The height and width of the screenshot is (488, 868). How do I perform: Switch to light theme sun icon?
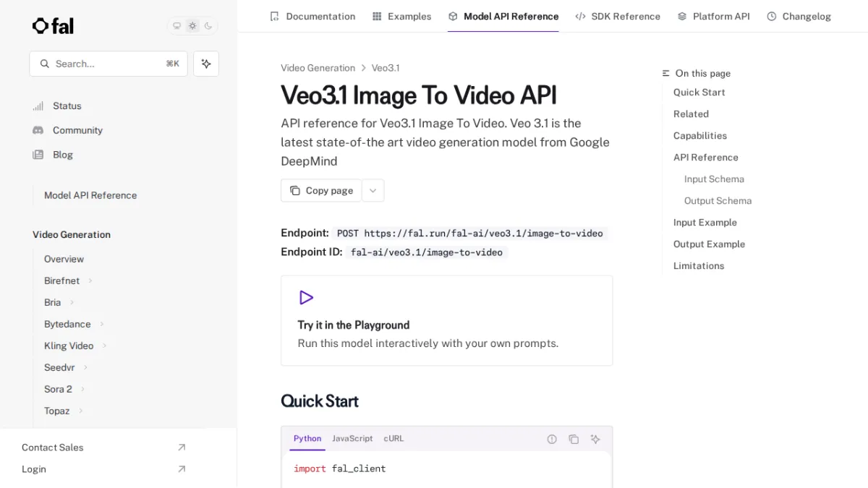192,26
